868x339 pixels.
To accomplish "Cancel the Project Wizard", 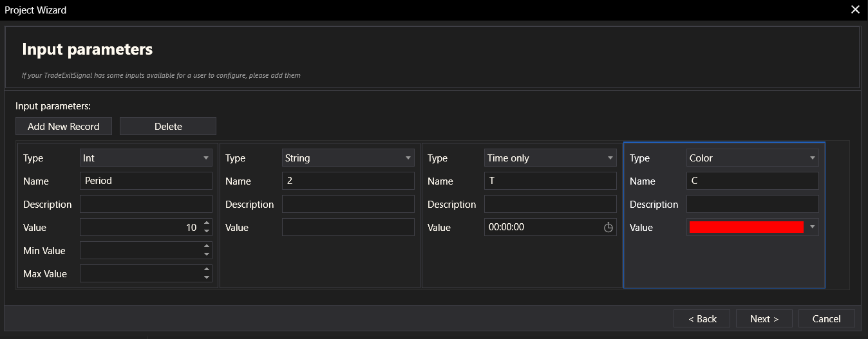I will click(x=826, y=318).
